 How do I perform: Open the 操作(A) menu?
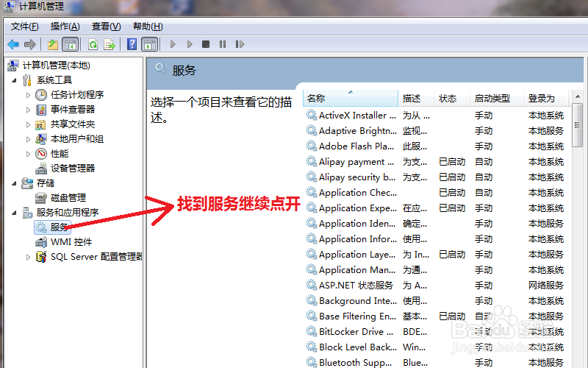(65, 26)
